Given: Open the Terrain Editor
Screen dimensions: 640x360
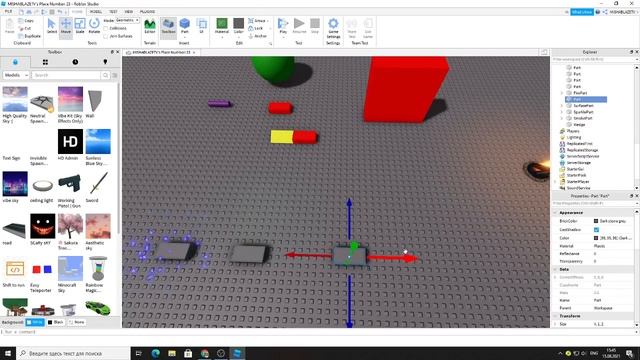Looking at the screenshot, I should tap(150, 26).
